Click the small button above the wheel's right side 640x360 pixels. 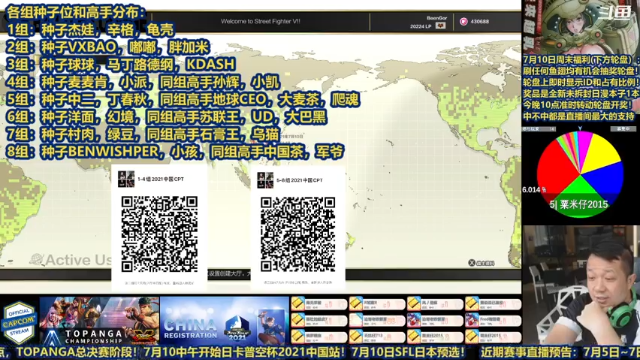point(623,129)
